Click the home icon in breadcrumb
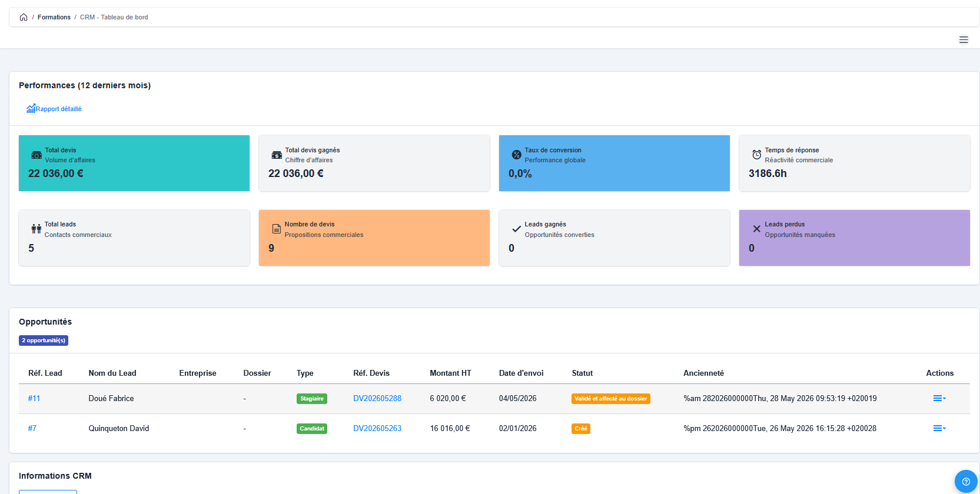This screenshot has height=494, width=980. tap(24, 17)
